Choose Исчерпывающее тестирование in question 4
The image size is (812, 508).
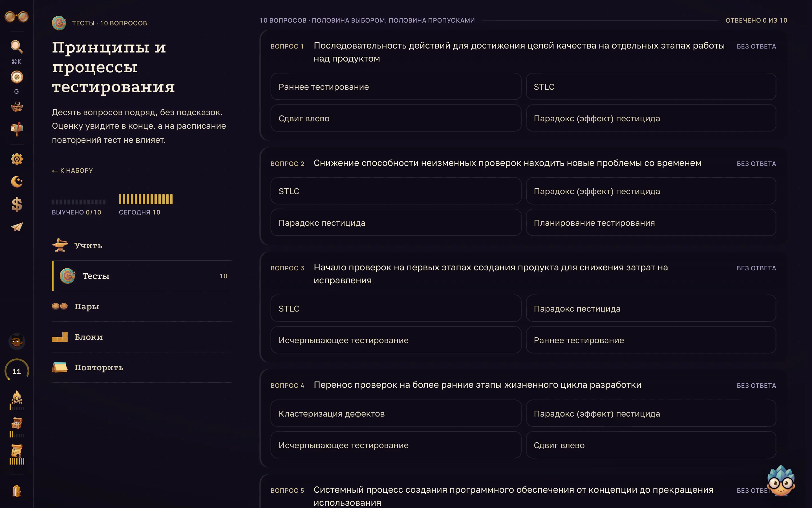(x=396, y=445)
